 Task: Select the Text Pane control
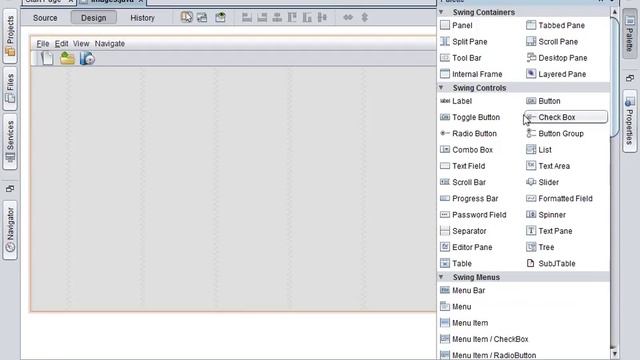549,231
